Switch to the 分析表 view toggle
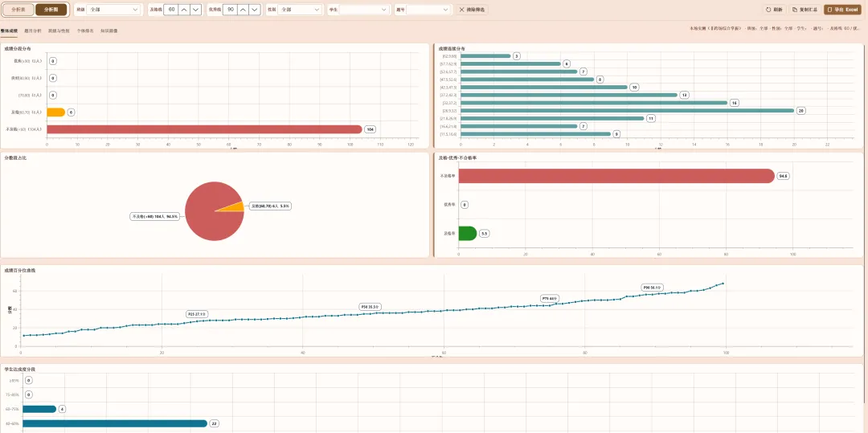Image resolution: width=868 pixels, height=433 pixels. (18, 10)
